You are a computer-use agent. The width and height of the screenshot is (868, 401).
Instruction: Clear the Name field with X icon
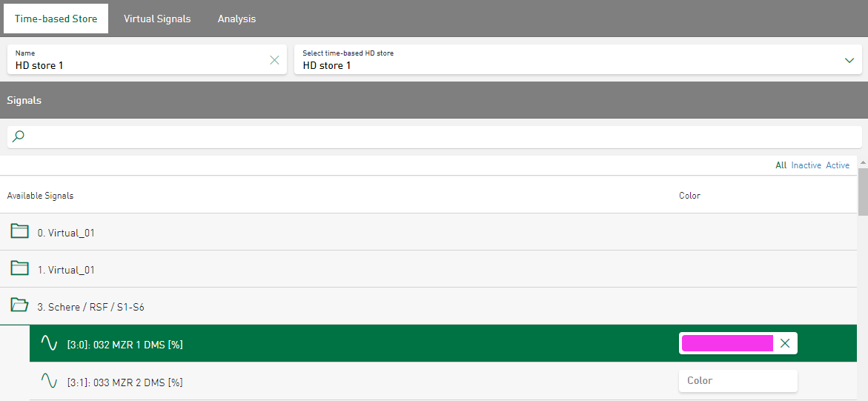click(274, 60)
